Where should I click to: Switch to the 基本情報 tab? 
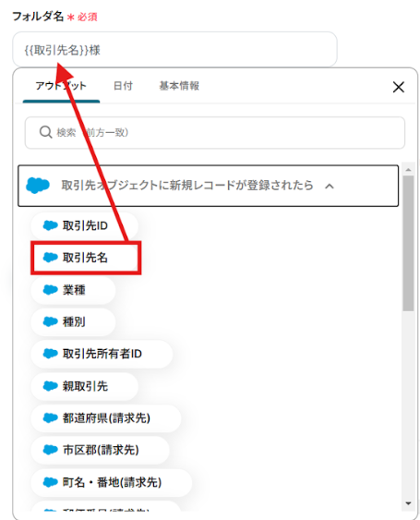coord(179,86)
